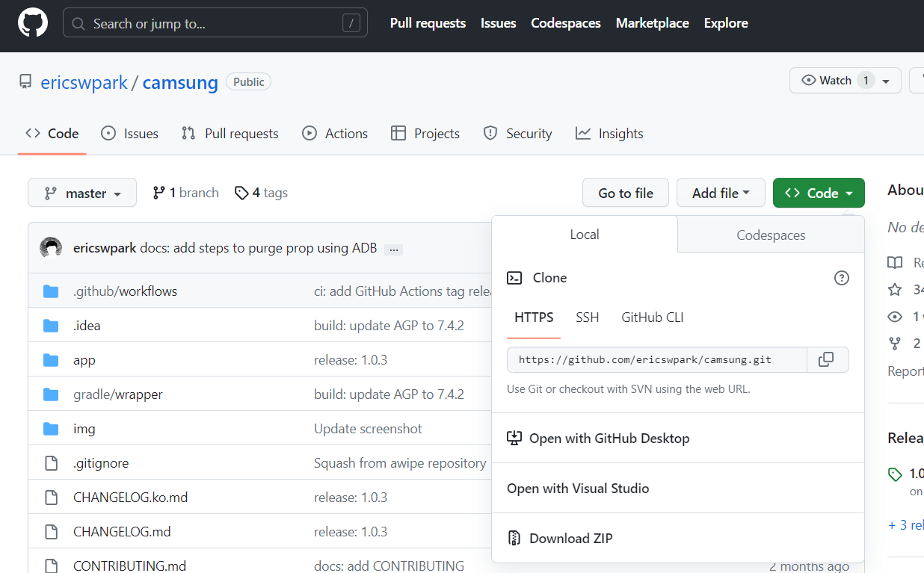Open Explore in top navigation
This screenshot has height=573, width=924.
pos(726,23)
